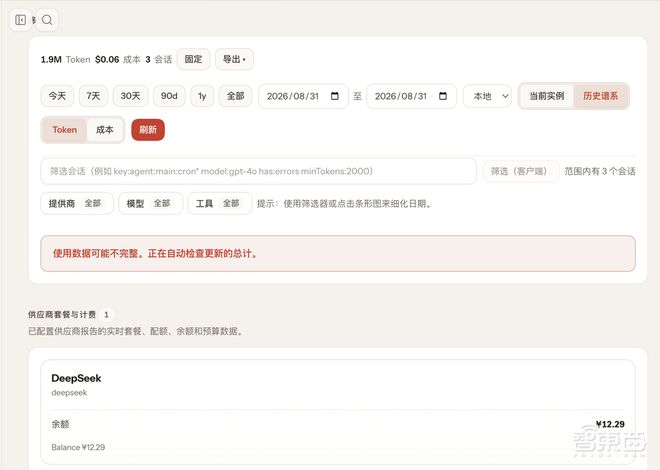Screen dimensions: 660x470
Task: Select the 90d range preset
Action: 169,96
